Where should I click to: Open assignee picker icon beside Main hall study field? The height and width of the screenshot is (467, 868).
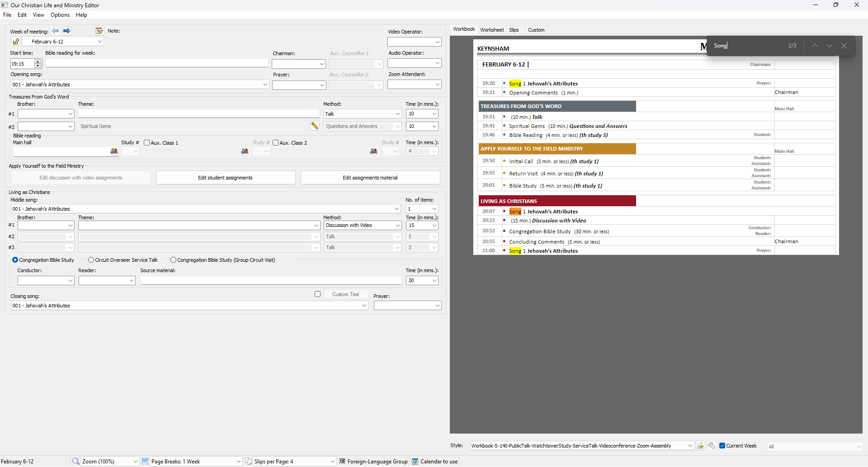coord(114,151)
